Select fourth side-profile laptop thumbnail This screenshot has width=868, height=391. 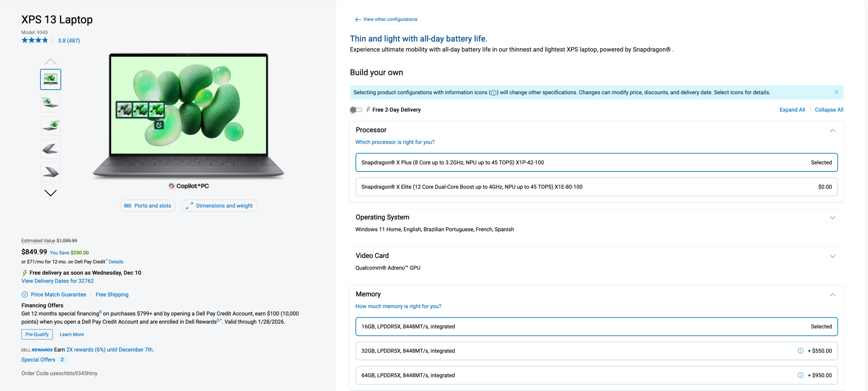click(x=51, y=149)
